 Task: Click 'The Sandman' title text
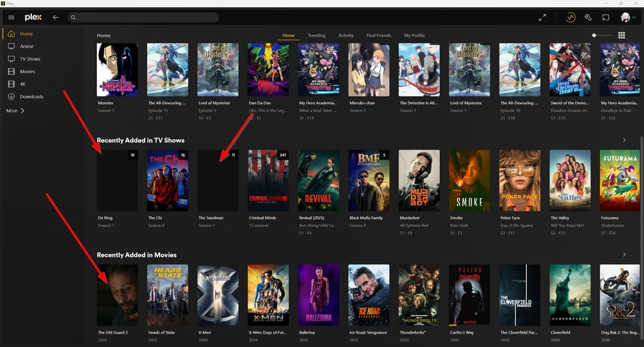coord(211,218)
